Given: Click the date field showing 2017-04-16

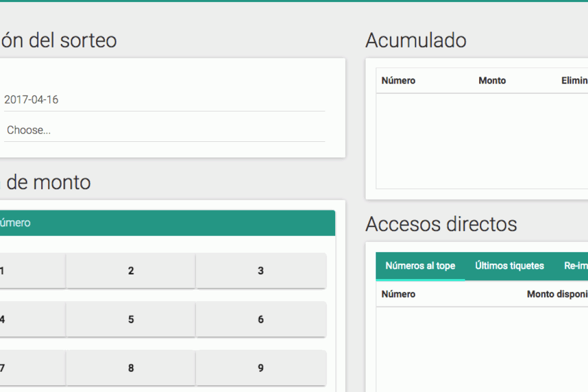Looking at the screenshot, I should tap(164, 100).
